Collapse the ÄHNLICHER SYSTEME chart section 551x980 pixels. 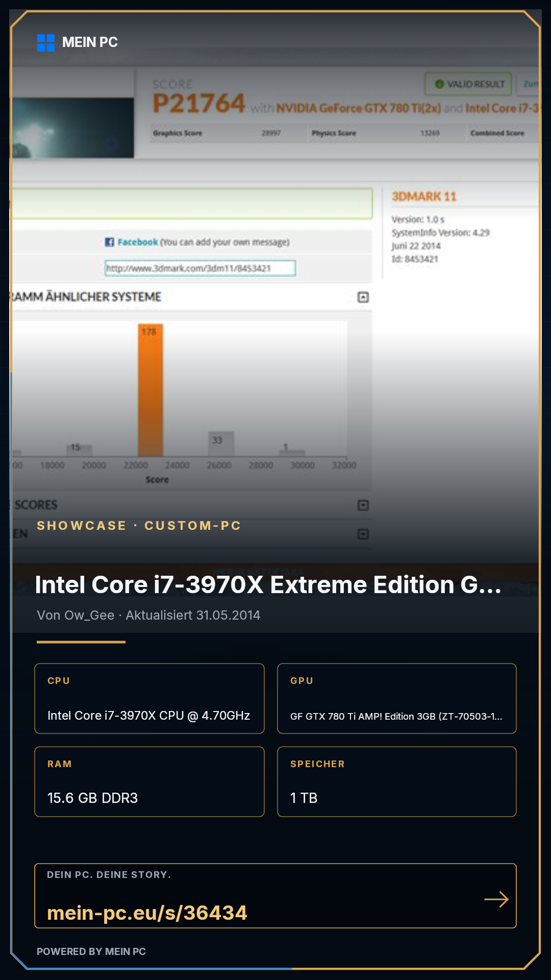tap(363, 297)
